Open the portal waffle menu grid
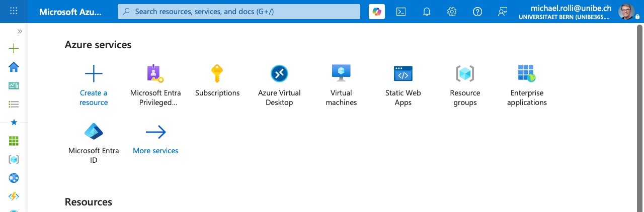Viewport: 644px width, 212px height. coord(14,11)
